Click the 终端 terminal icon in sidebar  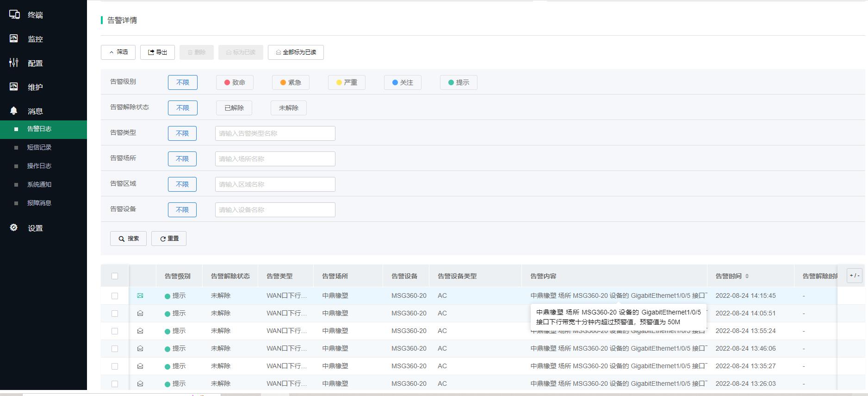point(14,15)
